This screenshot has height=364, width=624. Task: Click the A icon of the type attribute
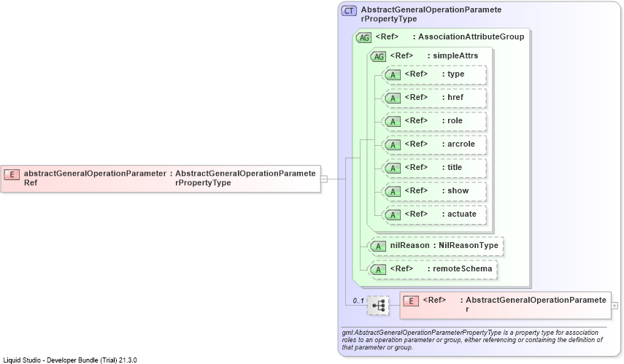tap(393, 75)
